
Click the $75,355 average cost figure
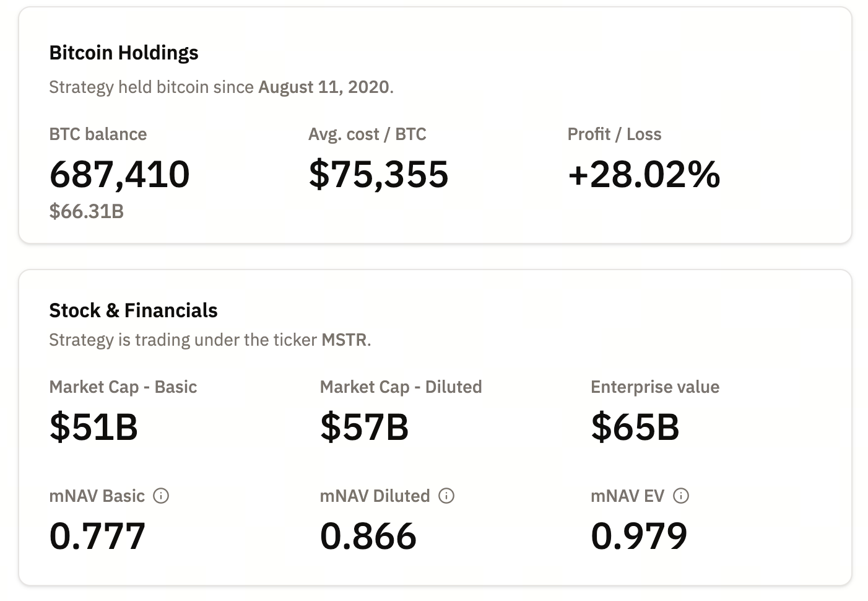(378, 174)
